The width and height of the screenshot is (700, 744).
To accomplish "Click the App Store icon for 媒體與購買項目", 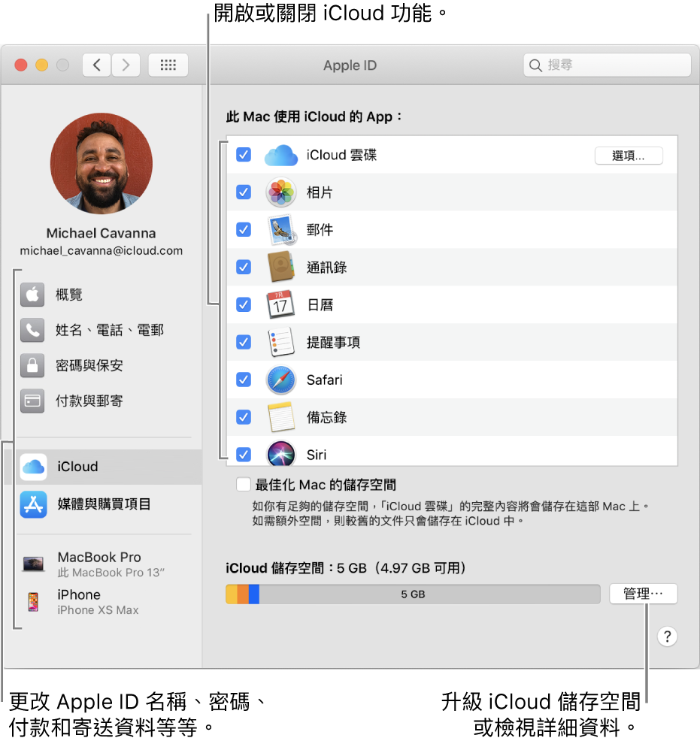I will pos(33,504).
